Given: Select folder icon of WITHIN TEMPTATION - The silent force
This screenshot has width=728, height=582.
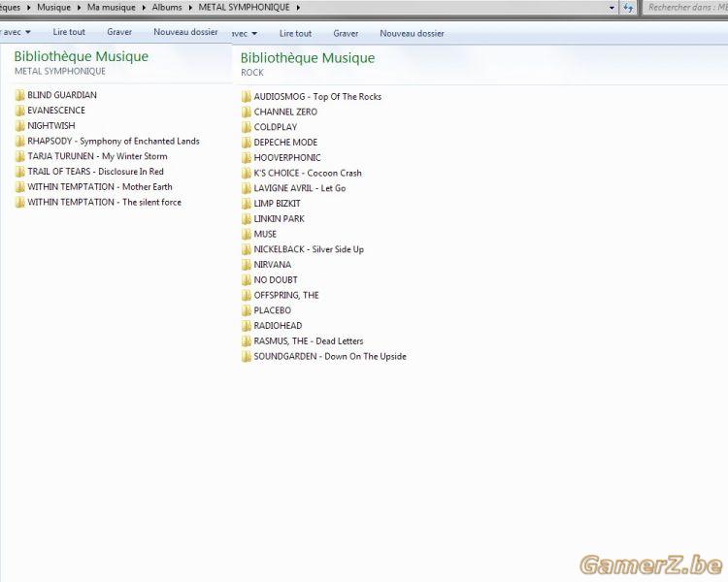Looking at the screenshot, I should click(x=19, y=203).
